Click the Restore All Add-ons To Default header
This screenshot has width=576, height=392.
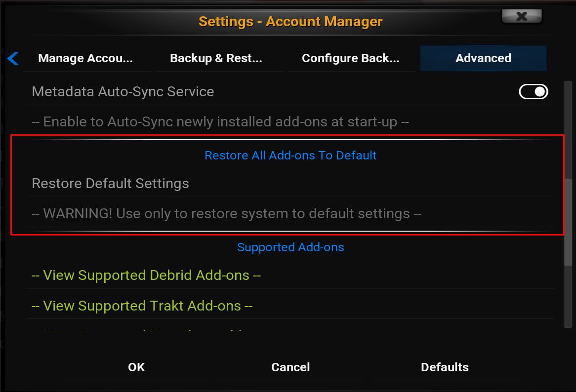click(x=290, y=155)
